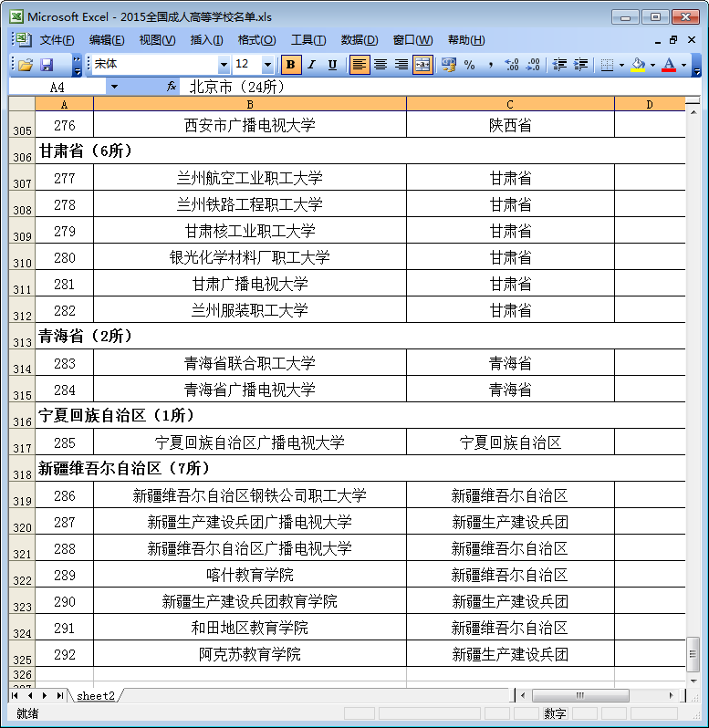Screen dimensions: 709x728
Task: Open the 编辑(E) menu
Action: point(107,40)
